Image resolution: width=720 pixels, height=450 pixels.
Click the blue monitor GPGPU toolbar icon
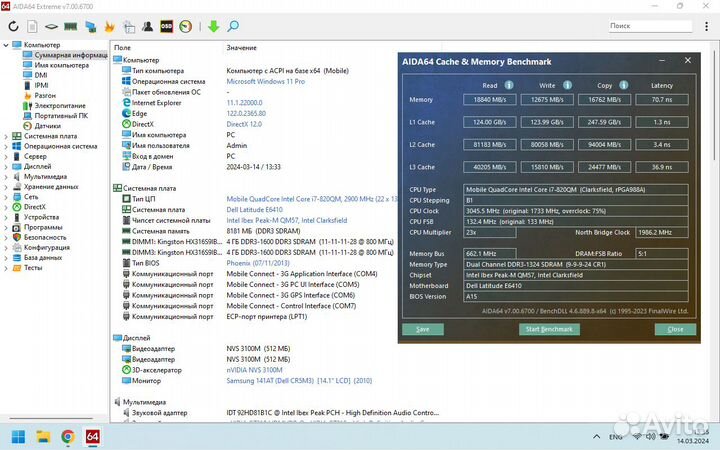point(90,27)
